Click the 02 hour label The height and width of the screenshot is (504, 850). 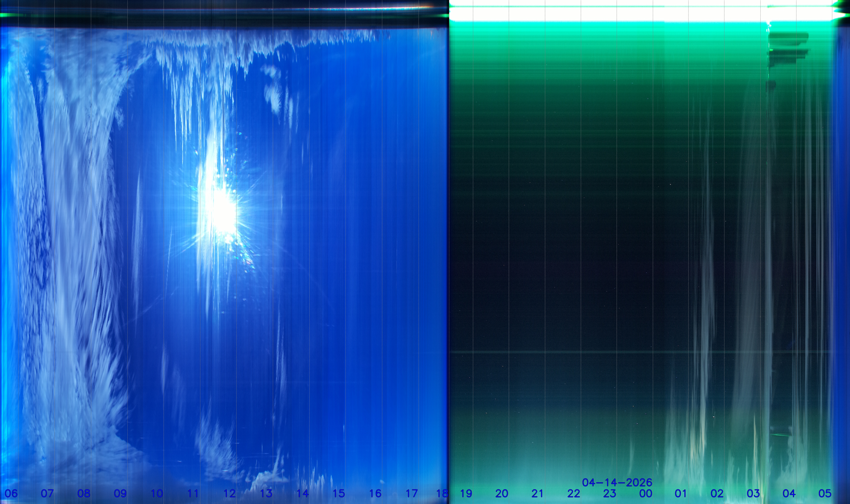tap(717, 493)
